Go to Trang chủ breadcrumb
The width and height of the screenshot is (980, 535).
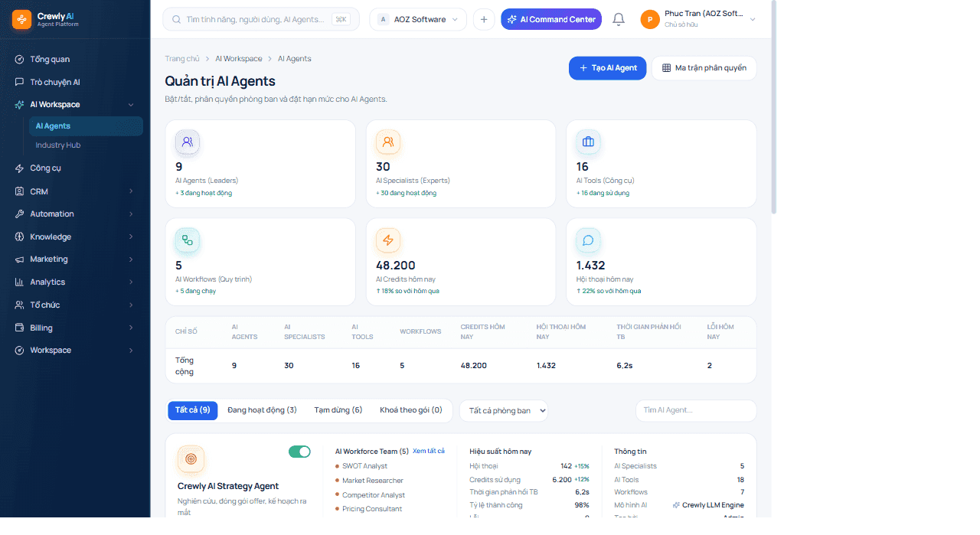point(182,59)
